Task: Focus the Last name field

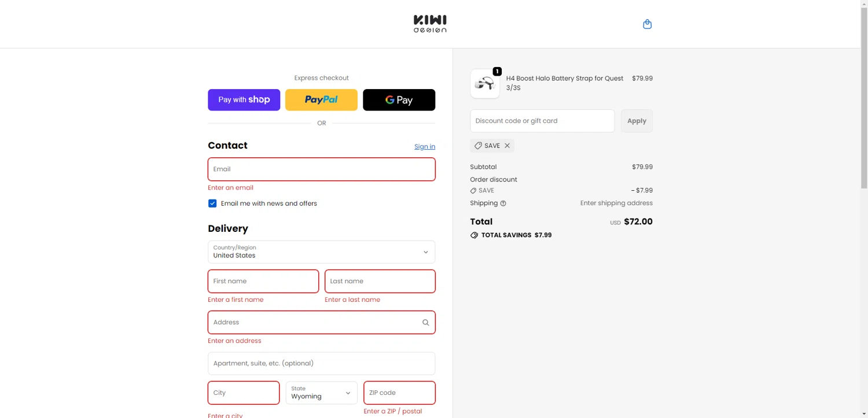Action: coord(380,281)
